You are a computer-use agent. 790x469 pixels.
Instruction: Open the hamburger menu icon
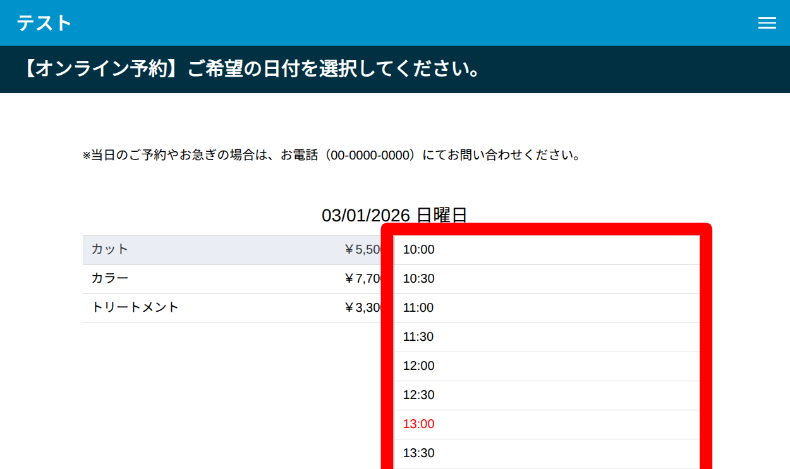[767, 23]
